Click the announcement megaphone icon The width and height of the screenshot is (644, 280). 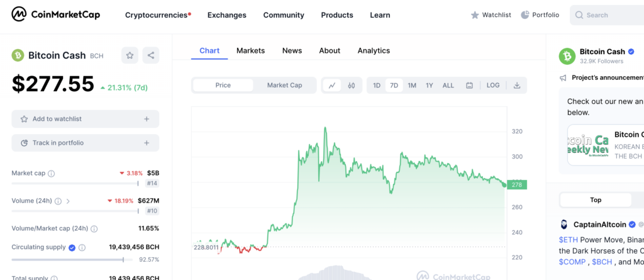click(x=563, y=77)
